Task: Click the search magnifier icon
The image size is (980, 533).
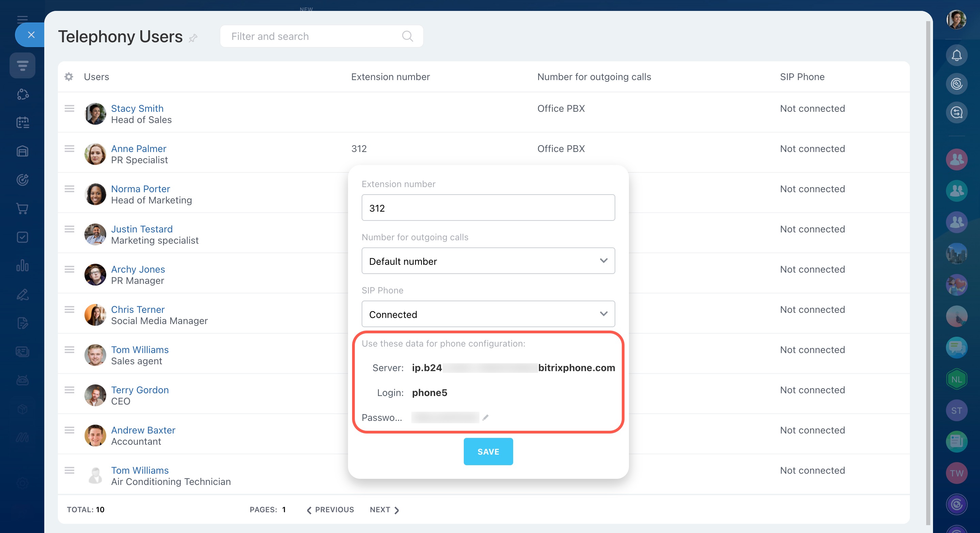Action: click(407, 36)
